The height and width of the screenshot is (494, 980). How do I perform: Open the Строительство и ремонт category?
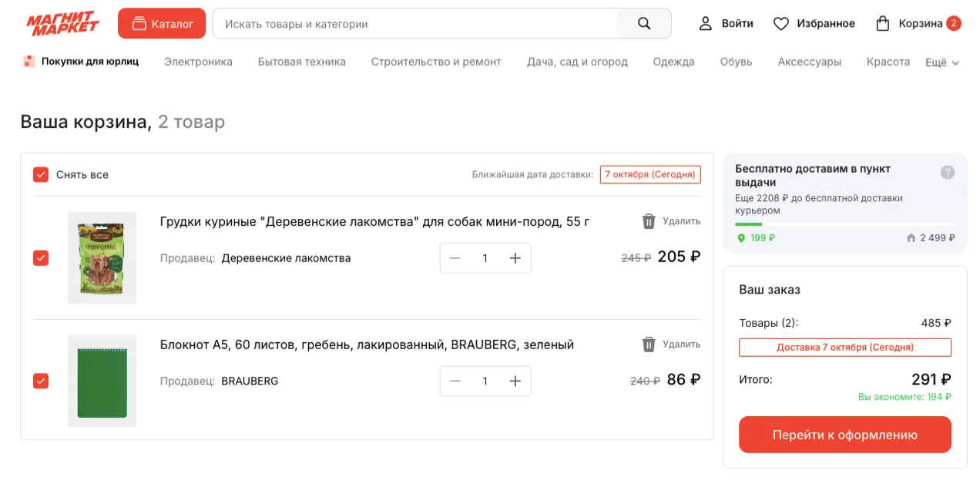(436, 62)
